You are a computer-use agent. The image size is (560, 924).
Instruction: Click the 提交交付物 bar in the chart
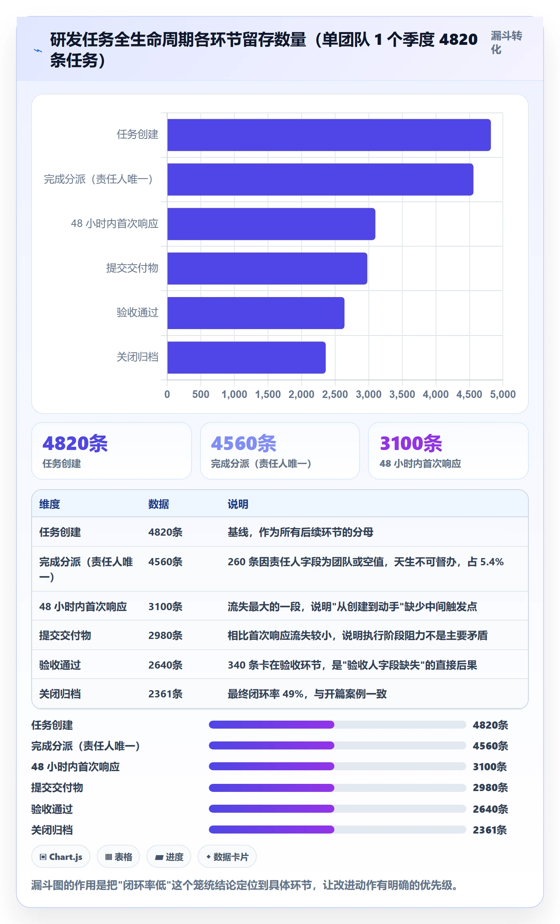point(267,268)
